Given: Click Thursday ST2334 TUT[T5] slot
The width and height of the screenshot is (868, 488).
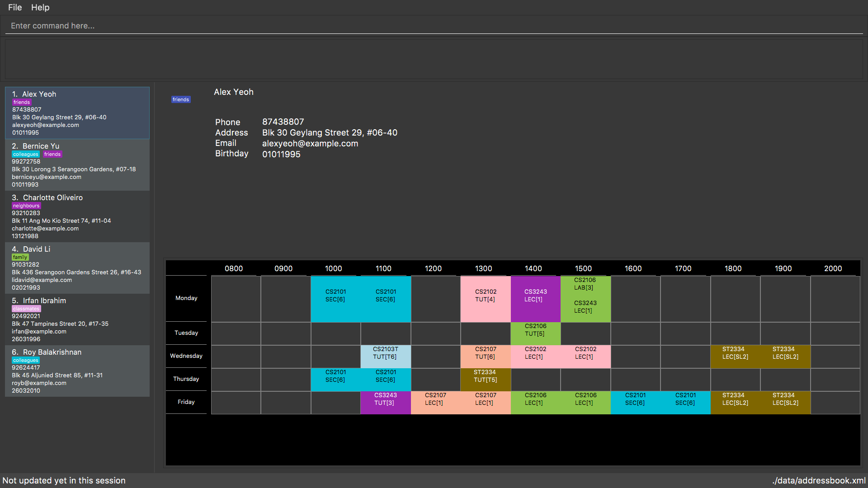Looking at the screenshot, I should click(486, 380).
